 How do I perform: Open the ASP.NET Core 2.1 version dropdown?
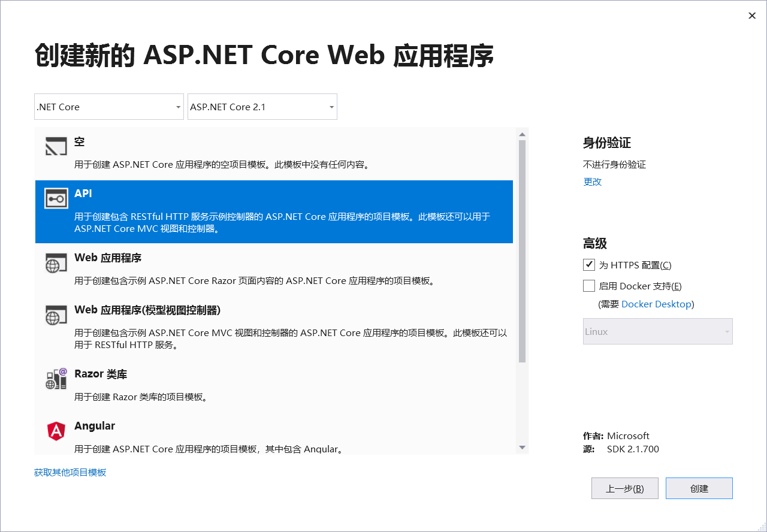coord(262,107)
